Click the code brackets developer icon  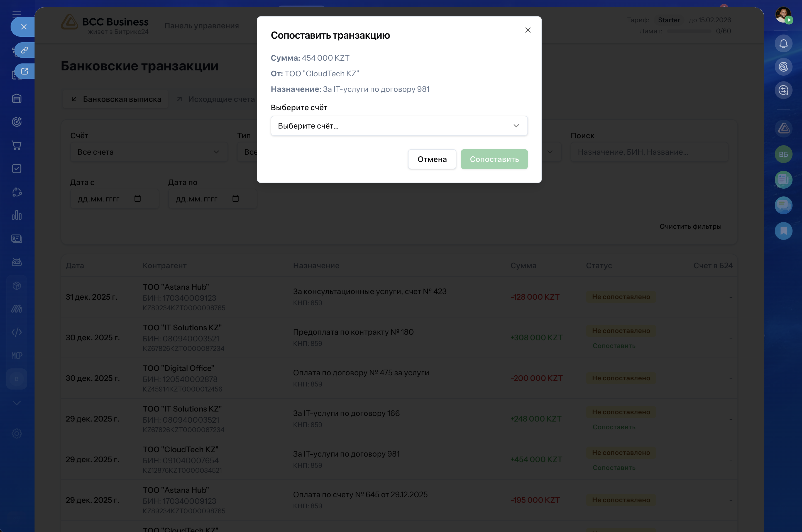(x=17, y=332)
